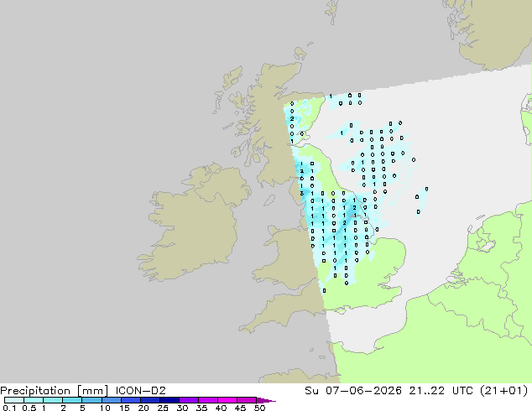Click the 35–40 mm legend color swatch

(x=207, y=400)
